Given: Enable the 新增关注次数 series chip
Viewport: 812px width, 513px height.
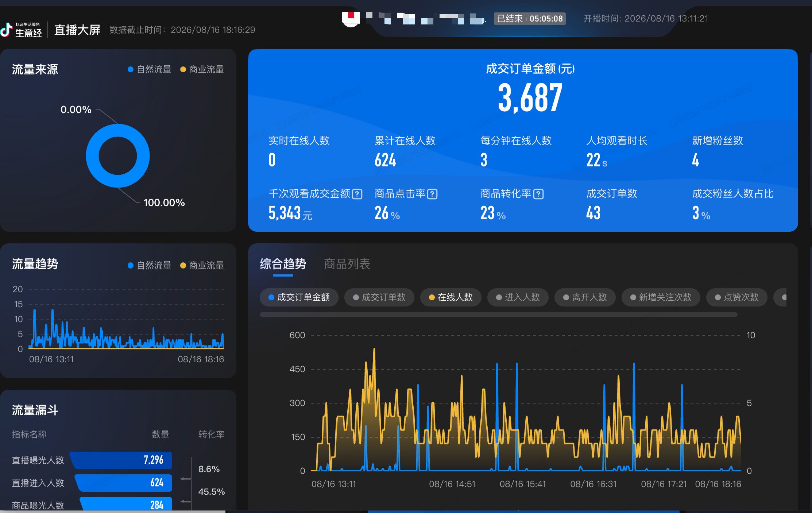Looking at the screenshot, I should [661, 297].
